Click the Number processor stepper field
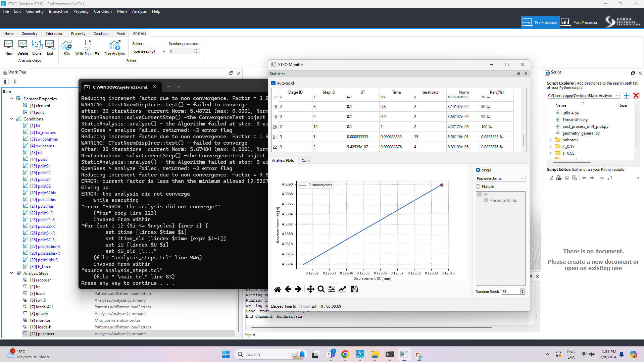This screenshot has width=644, height=362. tap(184, 51)
